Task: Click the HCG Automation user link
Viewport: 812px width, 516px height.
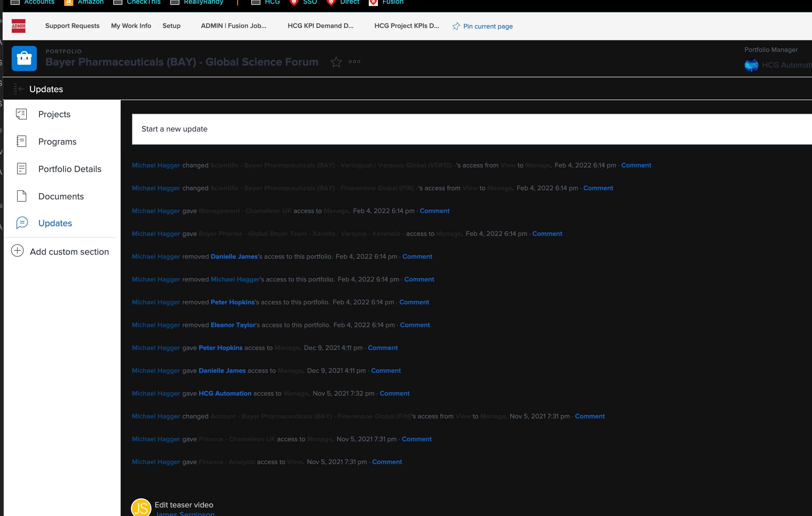Action: (x=225, y=394)
